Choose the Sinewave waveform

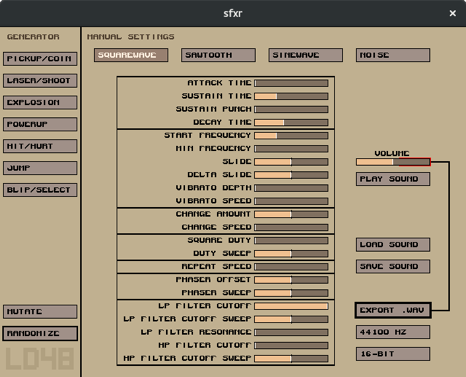pyautogui.click(x=306, y=55)
